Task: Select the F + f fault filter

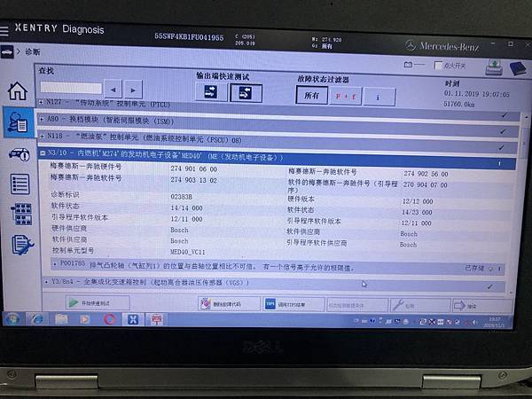Action: [x=346, y=97]
